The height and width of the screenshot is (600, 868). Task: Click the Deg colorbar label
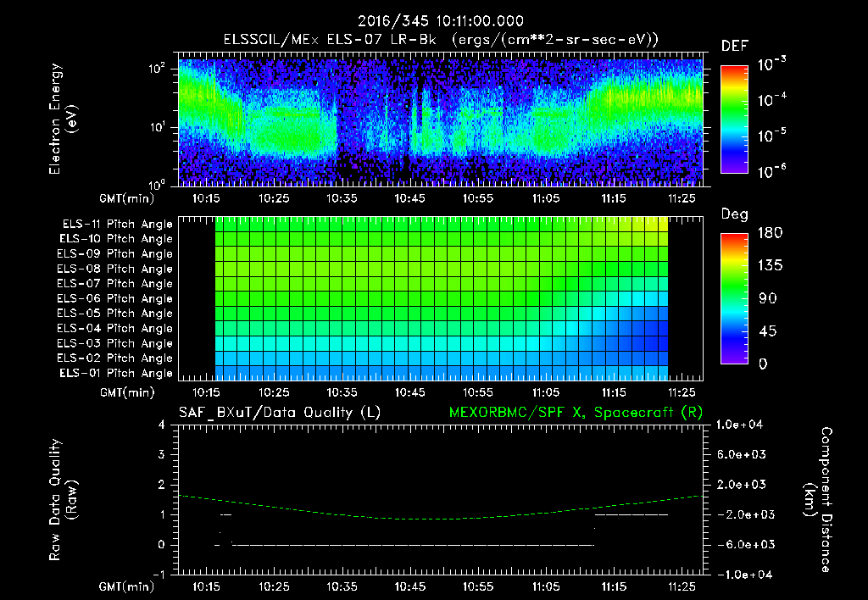[735, 214]
